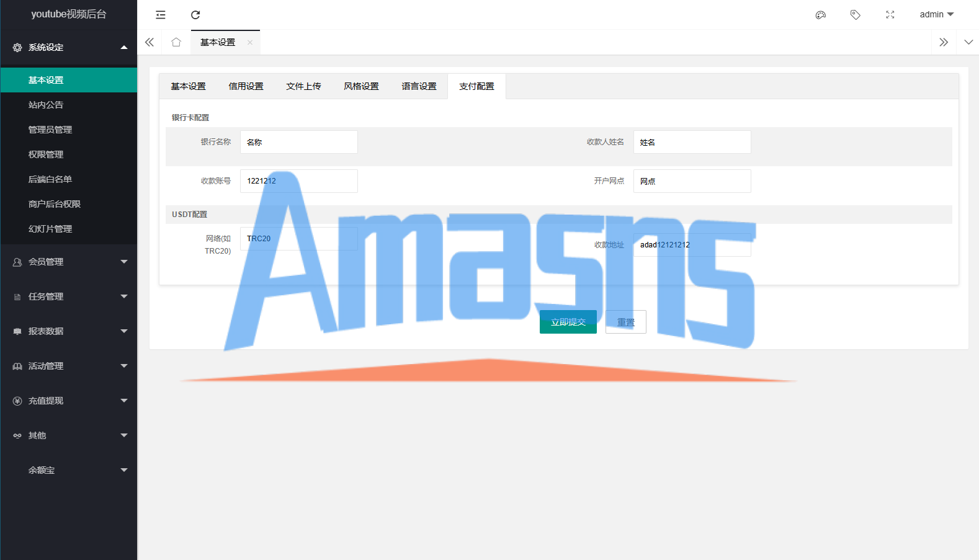This screenshot has height=560, width=979.
Task: Switch to the 基本设置 settings tab
Action: tap(188, 86)
